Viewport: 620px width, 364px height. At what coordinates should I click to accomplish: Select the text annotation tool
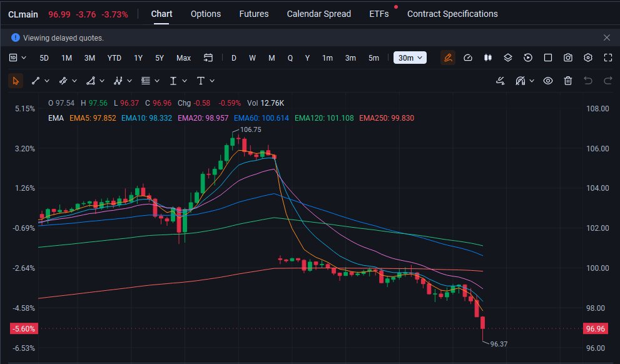200,81
